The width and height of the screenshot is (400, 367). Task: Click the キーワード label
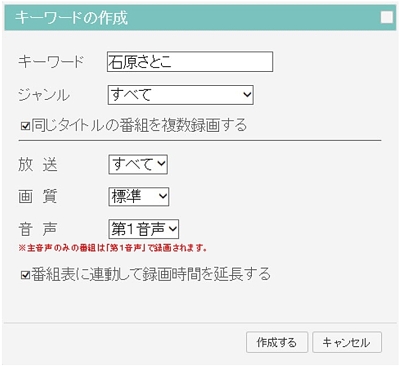51,62
